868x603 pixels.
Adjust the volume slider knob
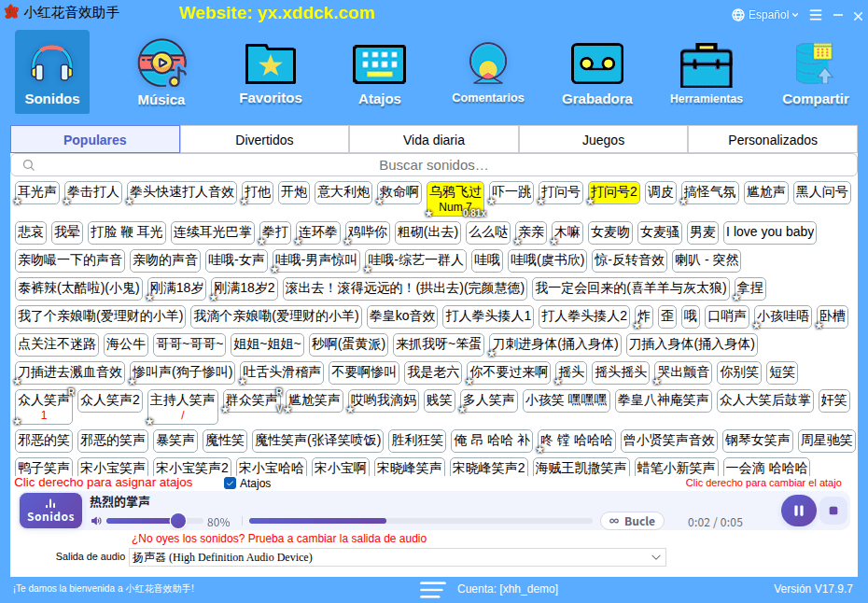(177, 521)
